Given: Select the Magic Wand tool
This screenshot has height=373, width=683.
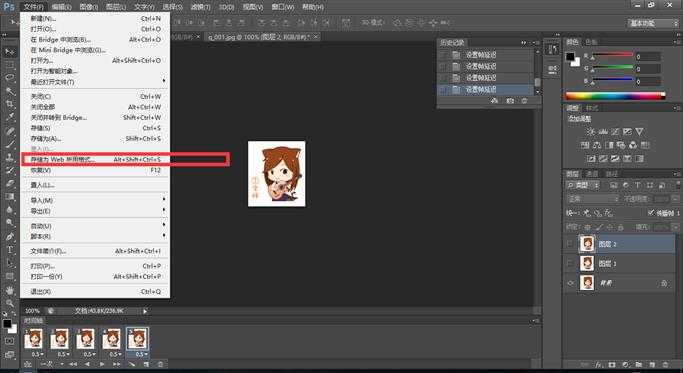Looking at the screenshot, I should coord(10,92).
